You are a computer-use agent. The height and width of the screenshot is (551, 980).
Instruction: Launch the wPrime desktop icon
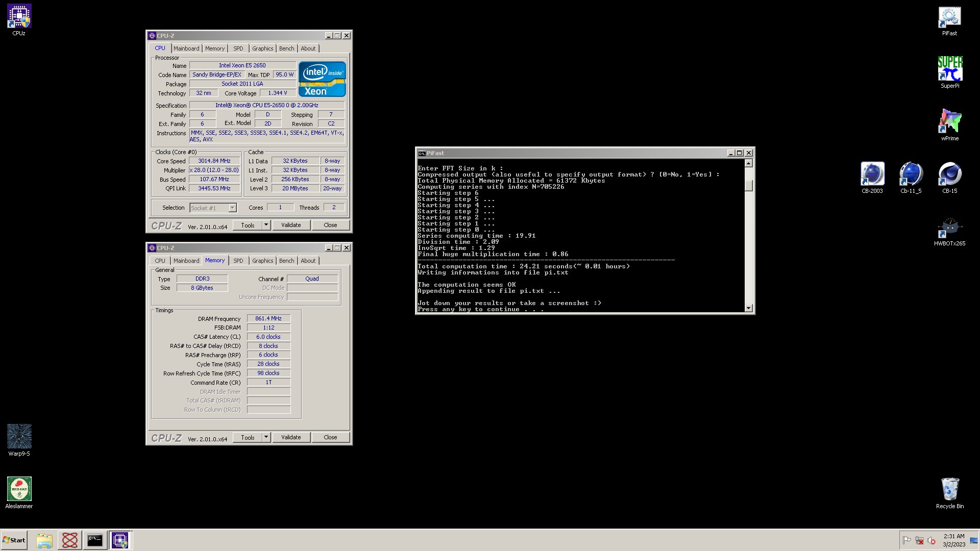(949, 125)
